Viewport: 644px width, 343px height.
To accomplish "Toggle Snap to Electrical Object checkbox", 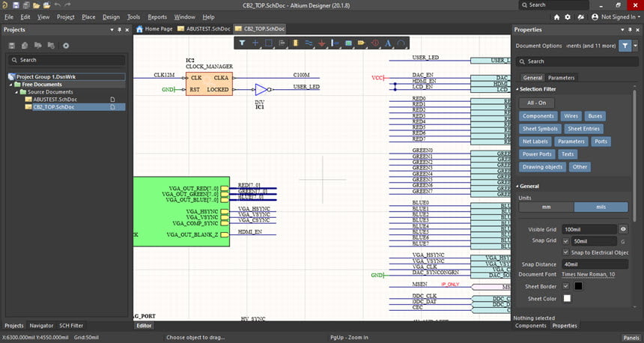I will [x=565, y=252].
